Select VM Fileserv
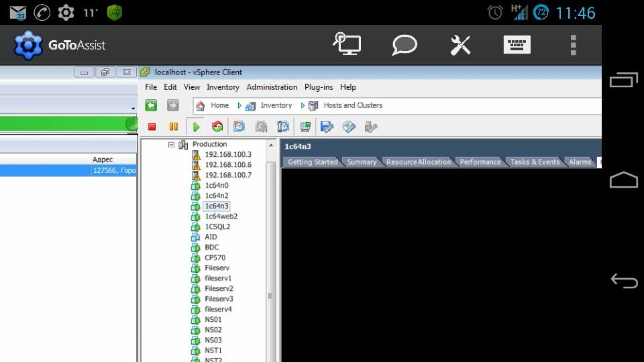The height and width of the screenshot is (362, 644). pyautogui.click(x=217, y=267)
